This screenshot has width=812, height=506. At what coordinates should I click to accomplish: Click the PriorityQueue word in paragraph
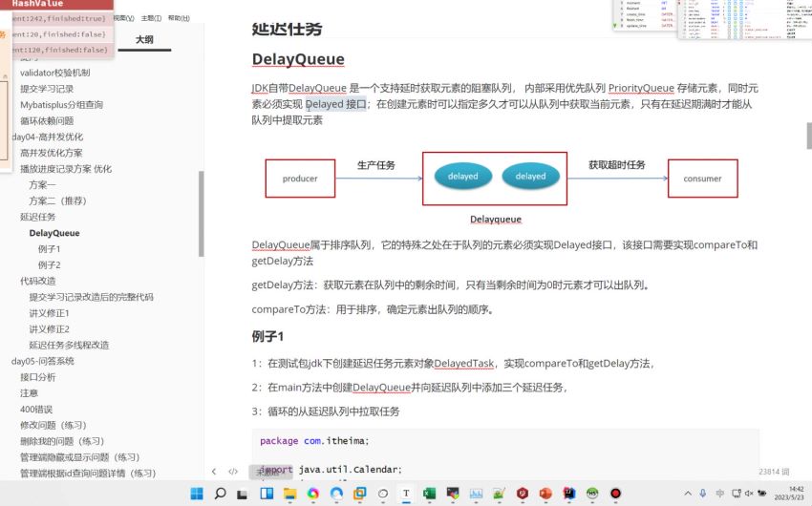tap(641, 88)
